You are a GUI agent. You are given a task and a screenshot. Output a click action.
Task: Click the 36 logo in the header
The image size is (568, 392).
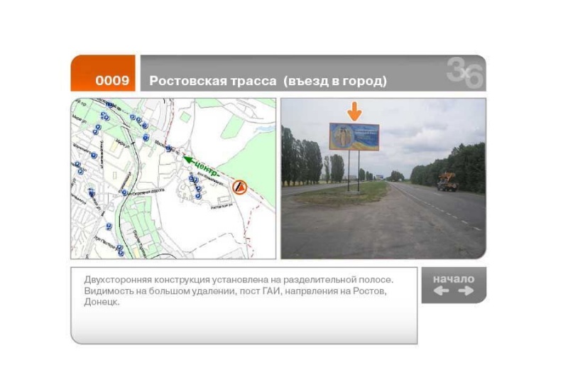tap(465, 72)
